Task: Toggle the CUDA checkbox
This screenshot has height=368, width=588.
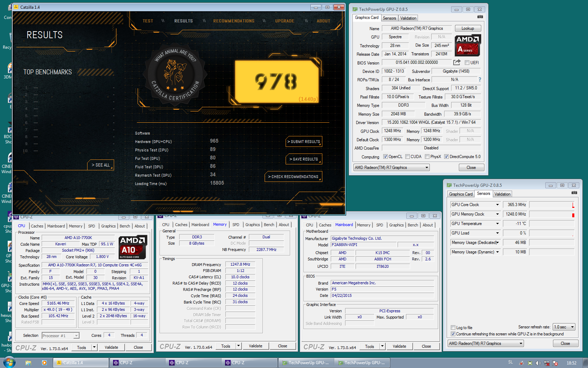Action: tap(407, 157)
